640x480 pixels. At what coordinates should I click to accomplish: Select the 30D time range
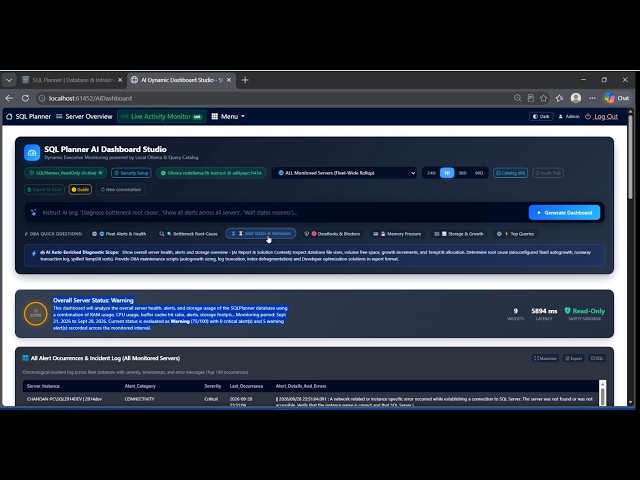pos(462,173)
